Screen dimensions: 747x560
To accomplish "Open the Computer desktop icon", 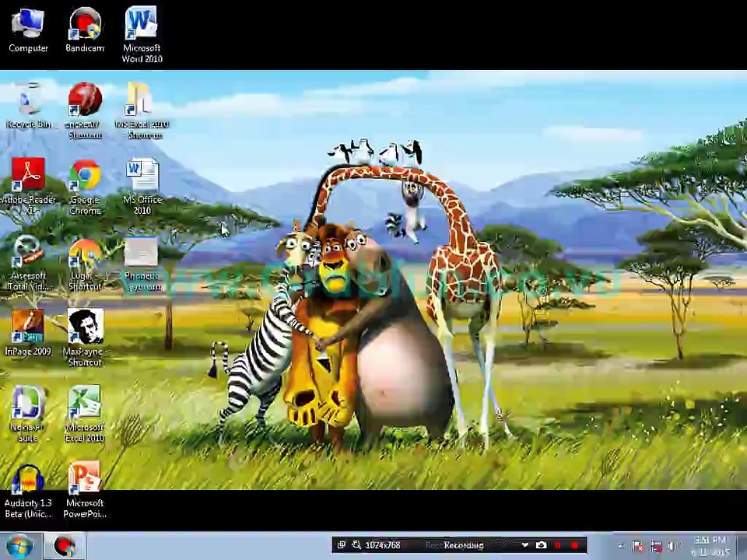I will [28, 30].
